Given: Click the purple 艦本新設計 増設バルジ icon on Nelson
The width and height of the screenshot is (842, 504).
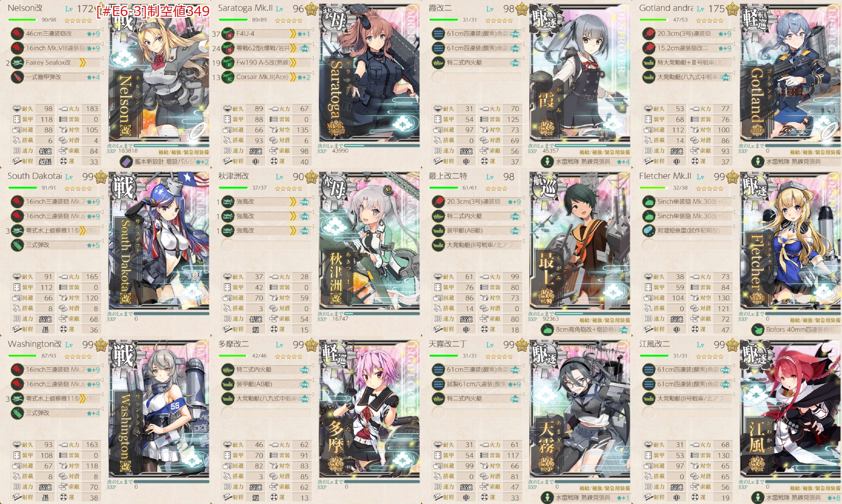Looking at the screenshot, I should [126, 162].
